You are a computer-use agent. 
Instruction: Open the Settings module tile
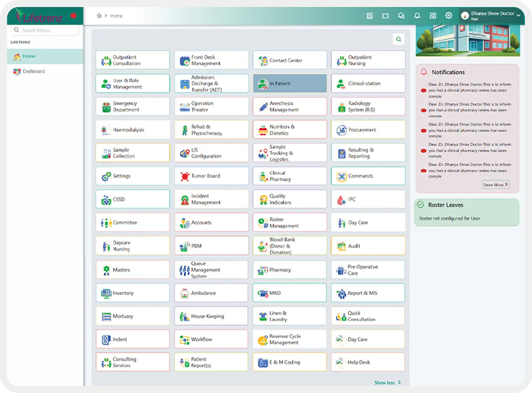coord(133,176)
